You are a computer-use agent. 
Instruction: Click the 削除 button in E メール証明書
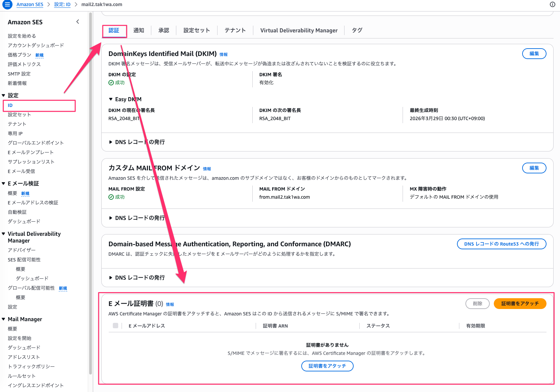477,304
